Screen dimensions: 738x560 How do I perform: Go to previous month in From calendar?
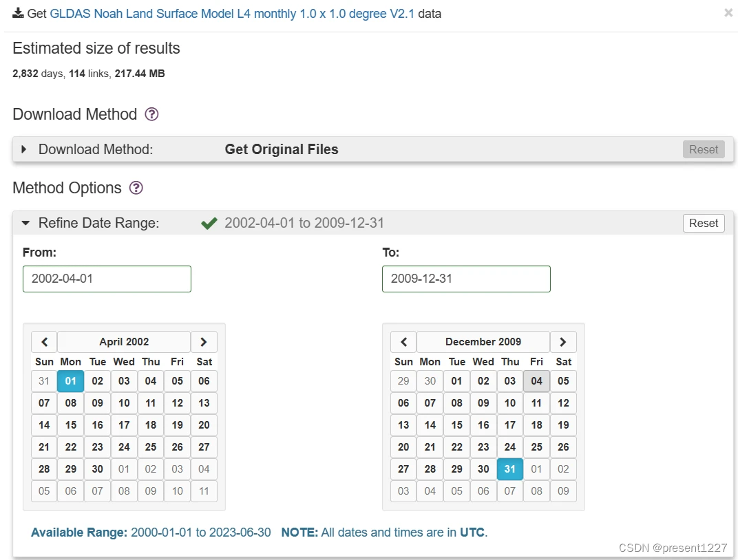[44, 342]
